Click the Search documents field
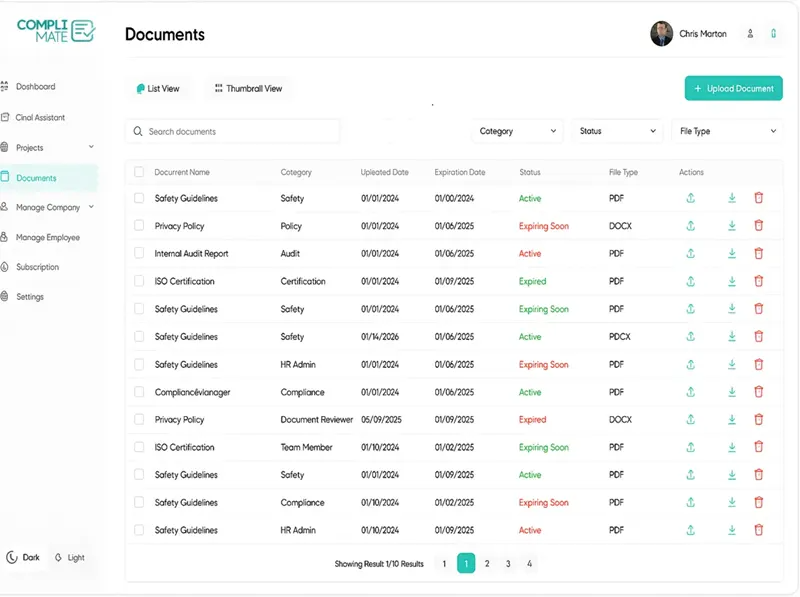 coord(233,131)
